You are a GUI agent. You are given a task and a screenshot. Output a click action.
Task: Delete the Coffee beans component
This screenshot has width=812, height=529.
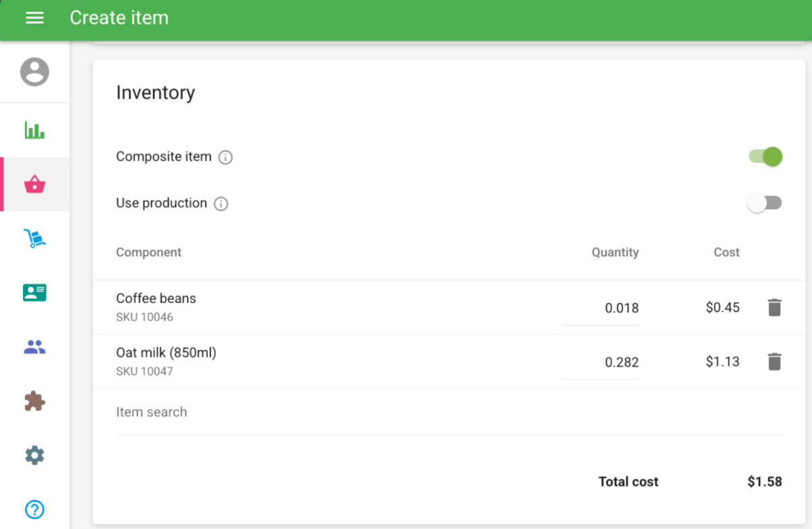(775, 308)
